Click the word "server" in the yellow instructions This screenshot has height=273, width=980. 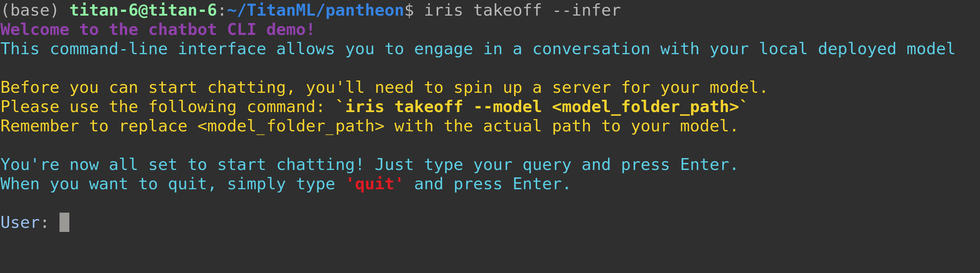[x=581, y=87]
